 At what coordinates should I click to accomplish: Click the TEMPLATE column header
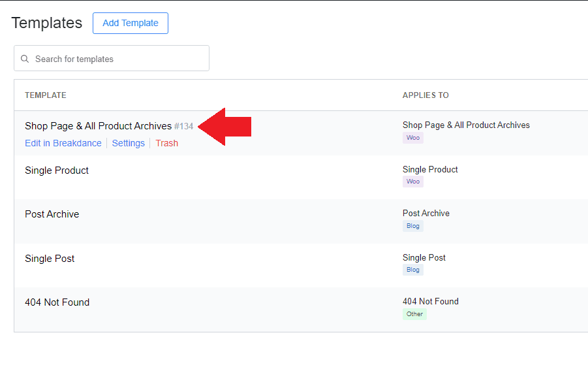click(x=46, y=95)
